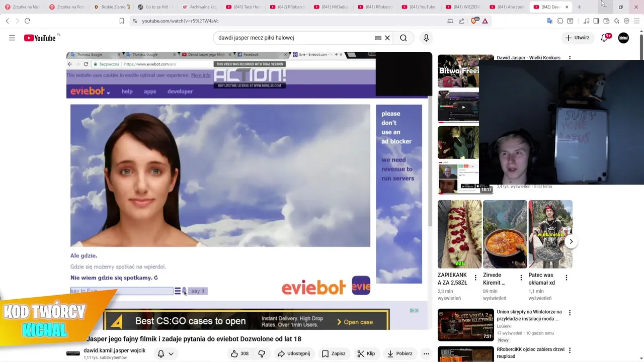Switch to the MrDados tab
Viewport: 644px width, 362px height.
(332, 7)
